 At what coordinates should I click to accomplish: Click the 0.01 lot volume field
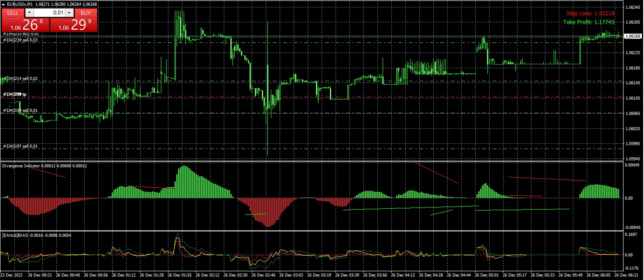point(49,13)
